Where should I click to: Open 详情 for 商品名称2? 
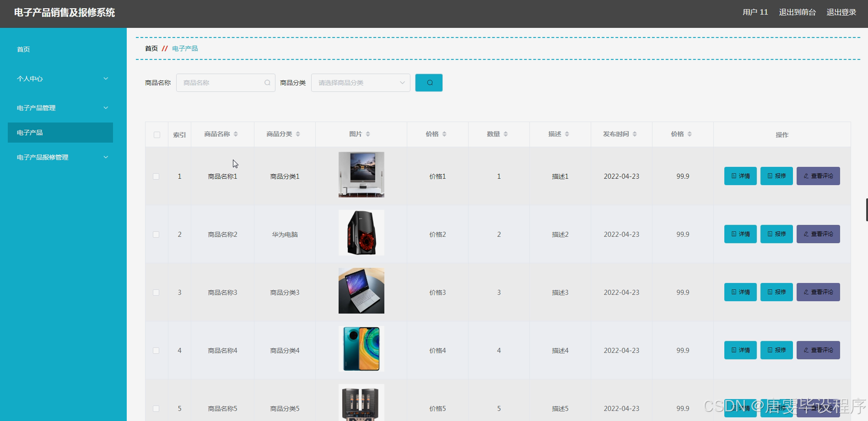(x=740, y=234)
